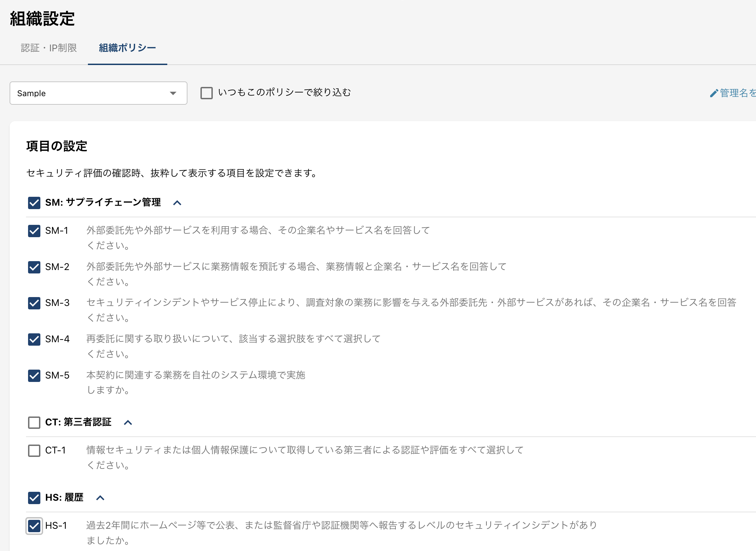Image resolution: width=756 pixels, height=551 pixels.
Task: Enable いつもこのポリシーで絞り込む checkbox
Action: pyautogui.click(x=207, y=93)
